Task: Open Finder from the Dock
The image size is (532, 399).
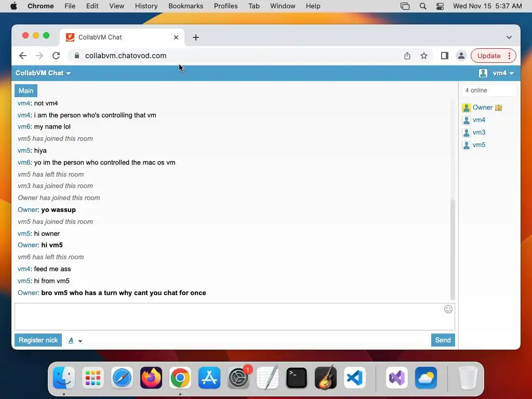Action: pyautogui.click(x=64, y=378)
